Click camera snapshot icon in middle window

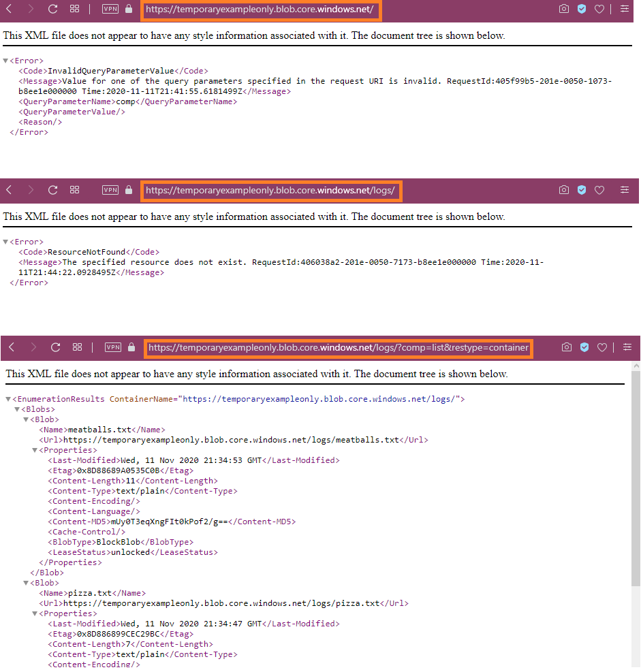pos(564,189)
